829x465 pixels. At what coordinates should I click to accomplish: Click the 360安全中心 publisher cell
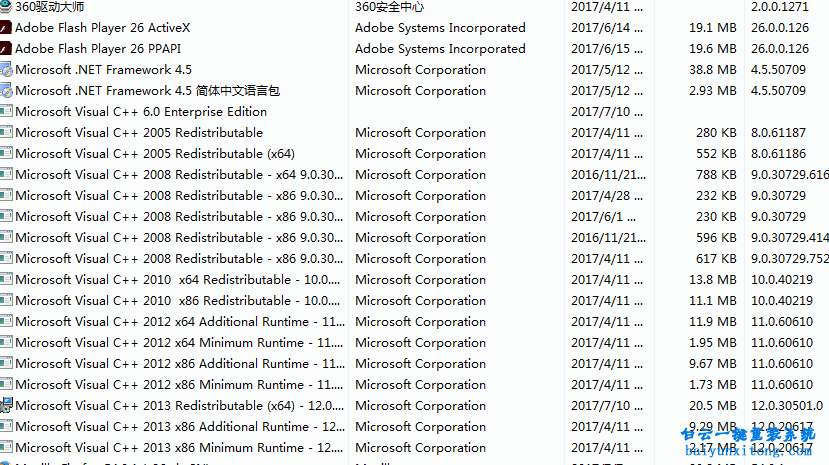(396, 7)
